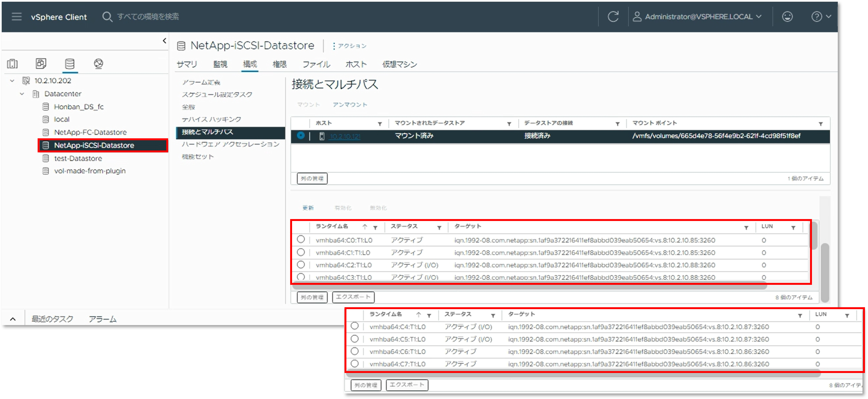Filter the upper ランタイム名 column

click(375, 227)
